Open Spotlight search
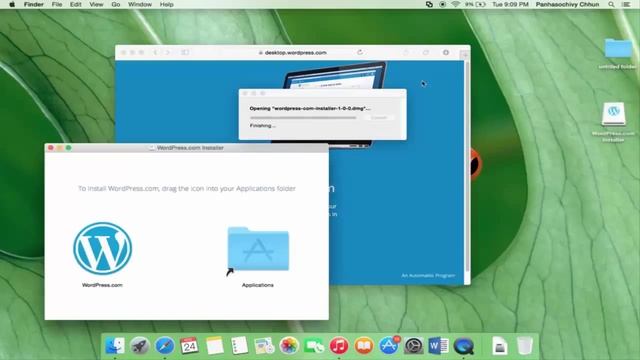 [611, 4]
